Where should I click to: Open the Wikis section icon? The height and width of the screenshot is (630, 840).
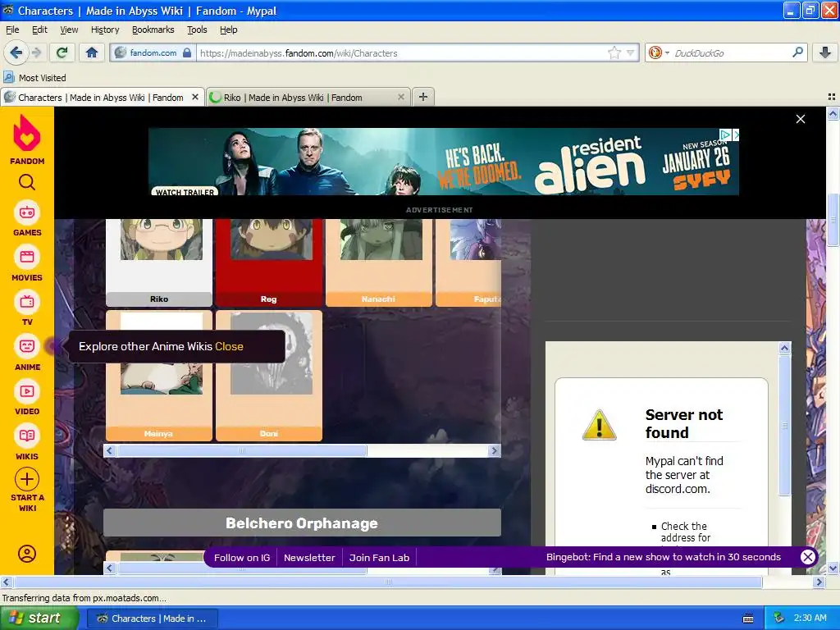(x=27, y=436)
